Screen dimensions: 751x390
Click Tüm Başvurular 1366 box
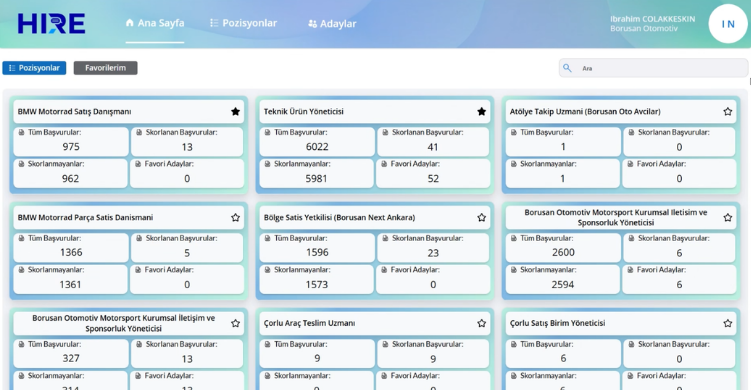(x=71, y=247)
